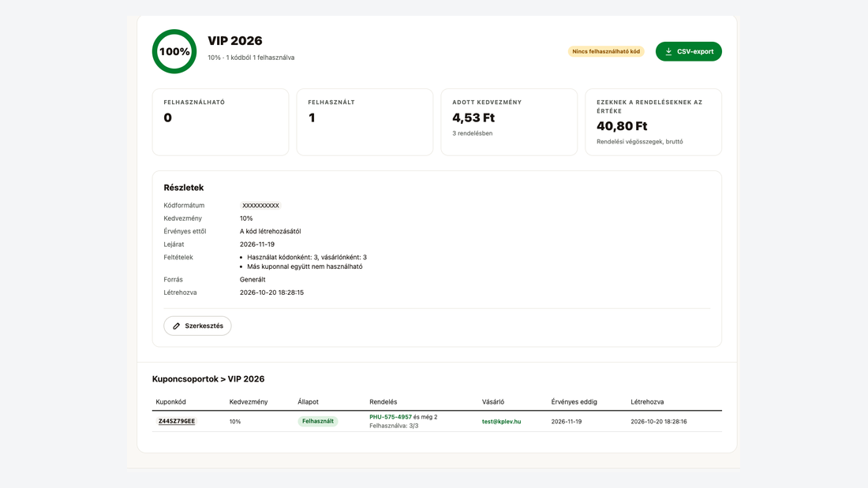Click the XXXXXXXXXX code format chip
The height and width of the screenshot is (488, 868).
[x=260, y=205]
